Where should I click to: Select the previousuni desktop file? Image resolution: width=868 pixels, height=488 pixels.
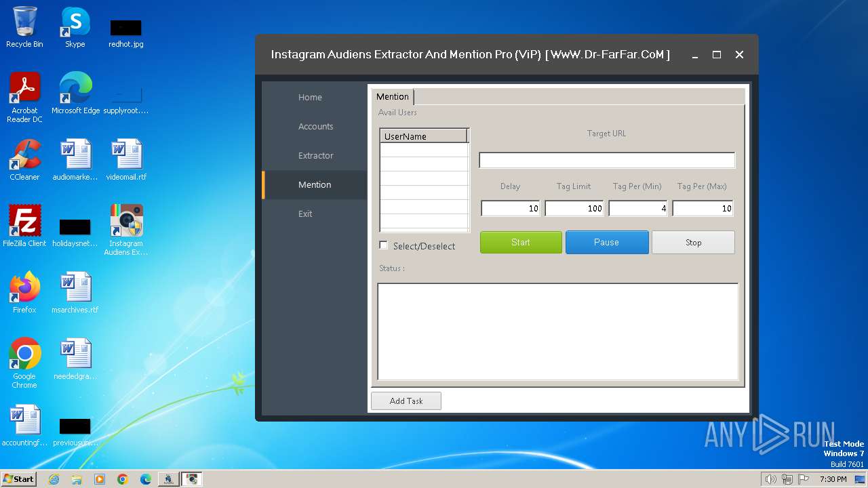click(x=75, y=431)
